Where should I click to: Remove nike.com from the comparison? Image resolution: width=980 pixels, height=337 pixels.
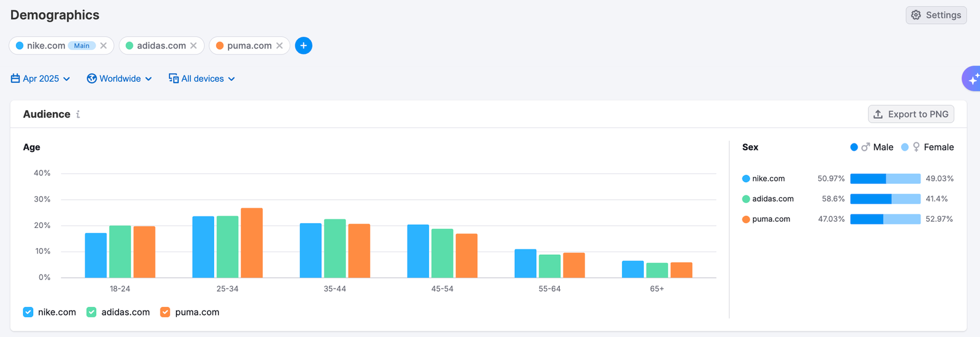click(x=104, y=45)
